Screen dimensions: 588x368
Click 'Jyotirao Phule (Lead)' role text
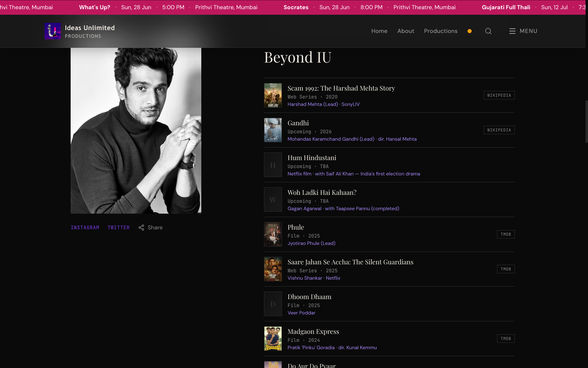tap(311, 243)
